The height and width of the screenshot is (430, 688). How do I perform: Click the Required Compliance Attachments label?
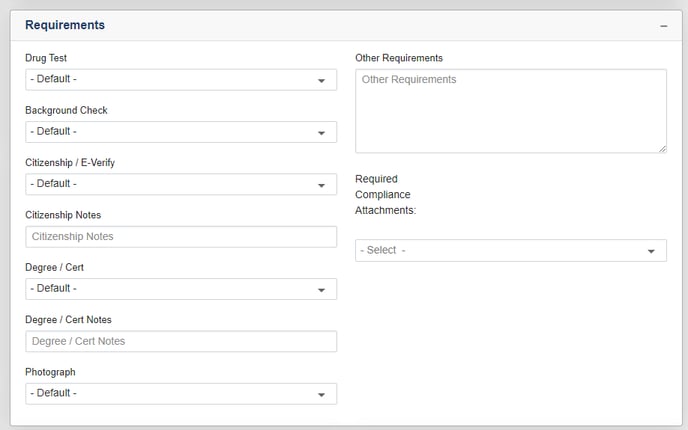(x=385, y=194)
